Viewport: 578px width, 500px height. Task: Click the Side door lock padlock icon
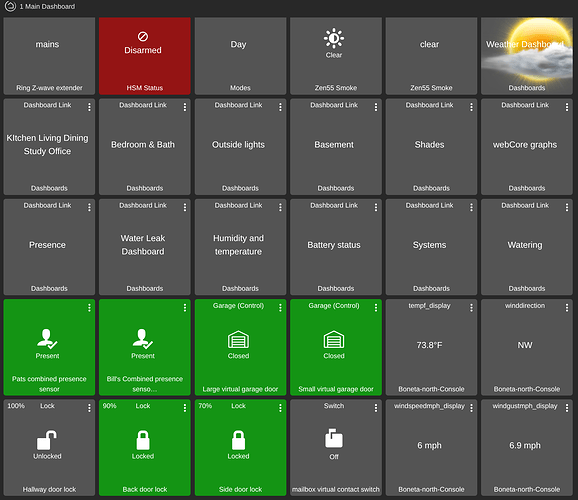[x=238, y=440]
